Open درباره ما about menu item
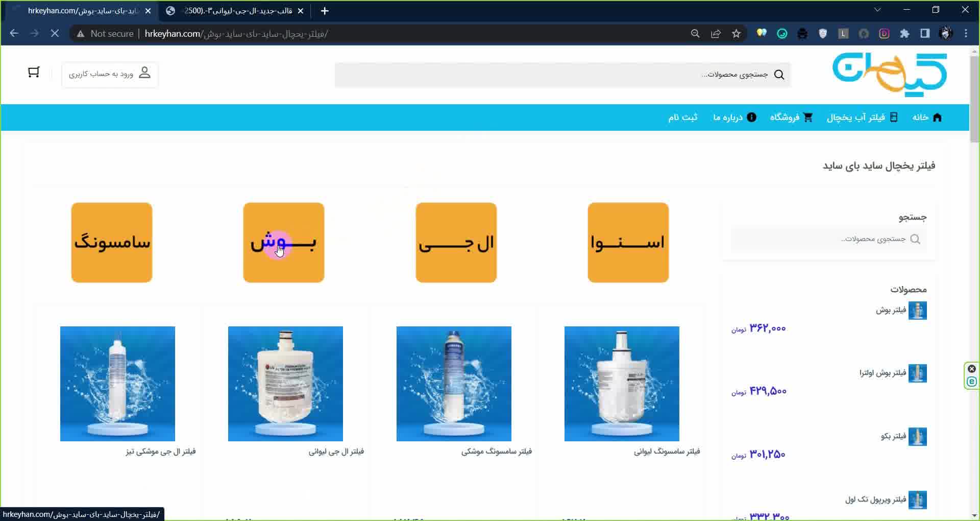 coord(734,117)
